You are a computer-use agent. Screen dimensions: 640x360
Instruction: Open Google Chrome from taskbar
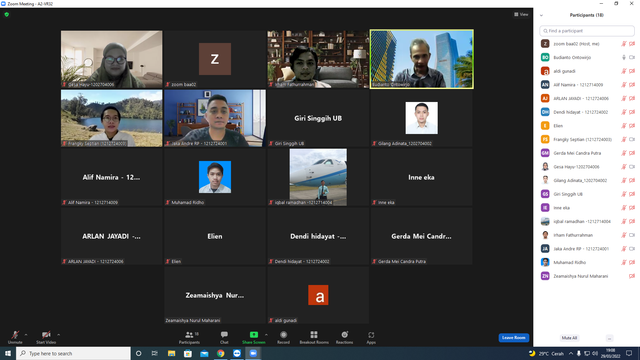tap(220, 353)
